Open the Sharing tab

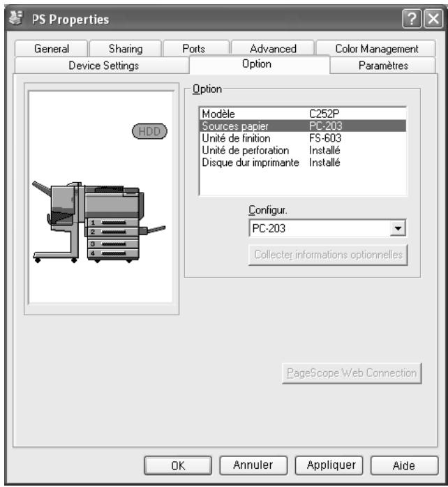click(x=126, y=48)
